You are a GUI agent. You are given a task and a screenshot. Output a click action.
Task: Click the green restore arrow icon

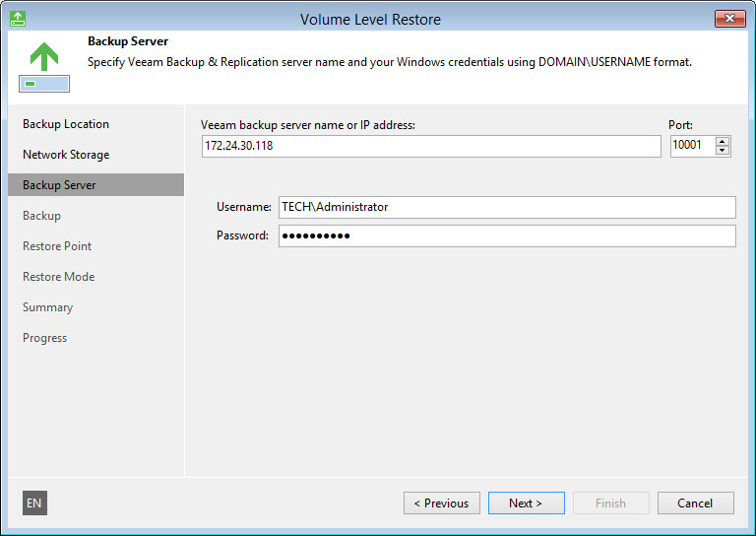pyautogui.click(x=44, y=67)
